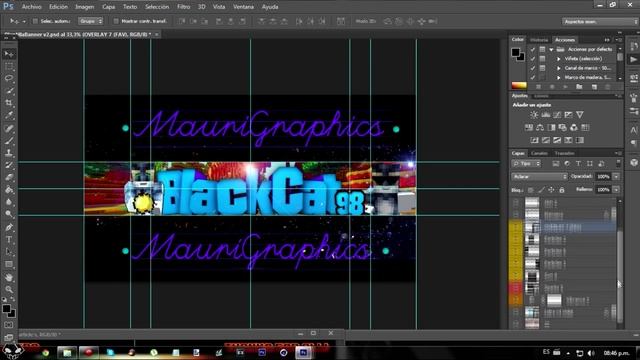
Task: Filter layers by text type
Action: coord(578,164)
